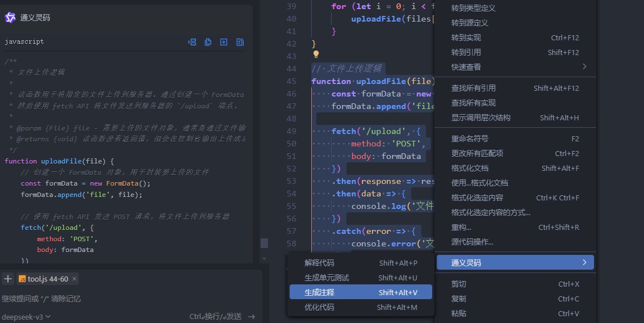Choose 转到引用 menu entry

pos(515,52)
